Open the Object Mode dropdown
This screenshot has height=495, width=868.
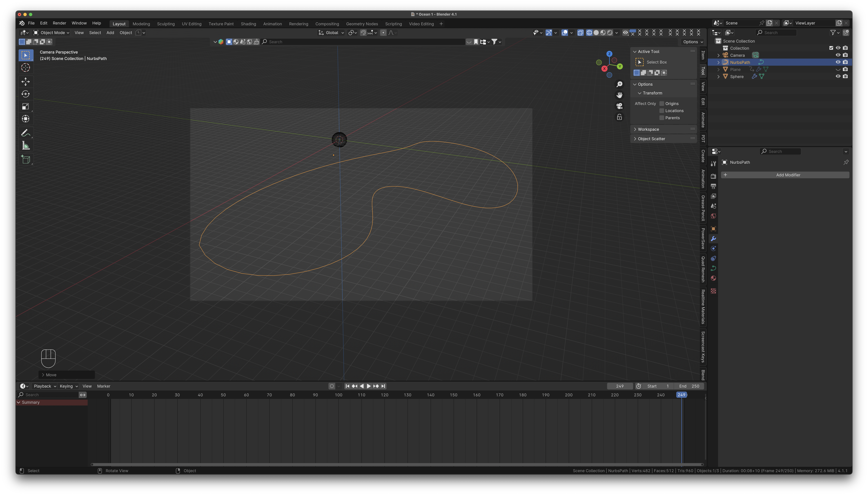pyautogui.click(x=51, y=33)
